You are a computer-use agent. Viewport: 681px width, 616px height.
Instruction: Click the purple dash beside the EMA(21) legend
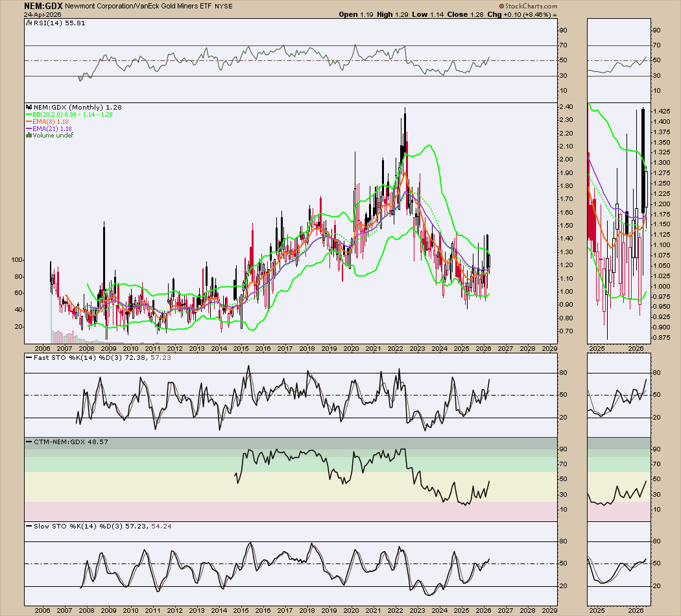[x=29, y=129]
